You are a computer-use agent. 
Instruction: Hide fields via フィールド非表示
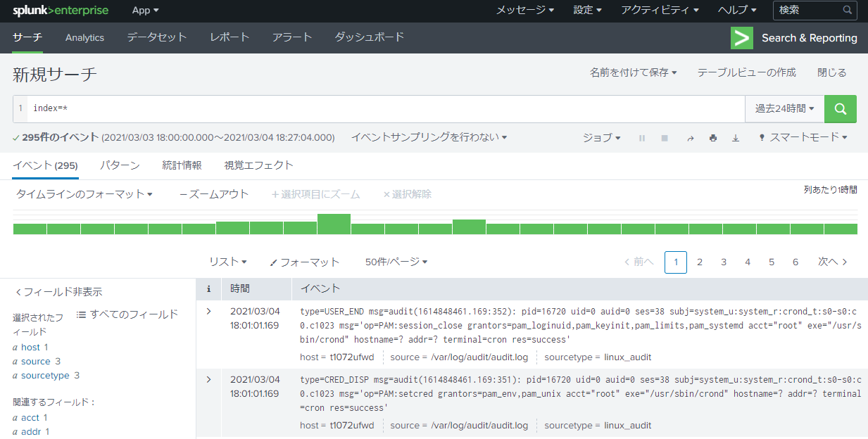[58, 292]
